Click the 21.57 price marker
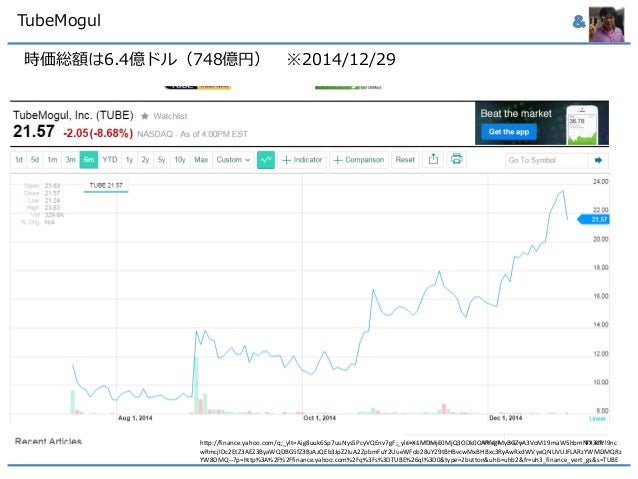The height and width of the screenshot is (479, 638). click(x=594, y=219)
